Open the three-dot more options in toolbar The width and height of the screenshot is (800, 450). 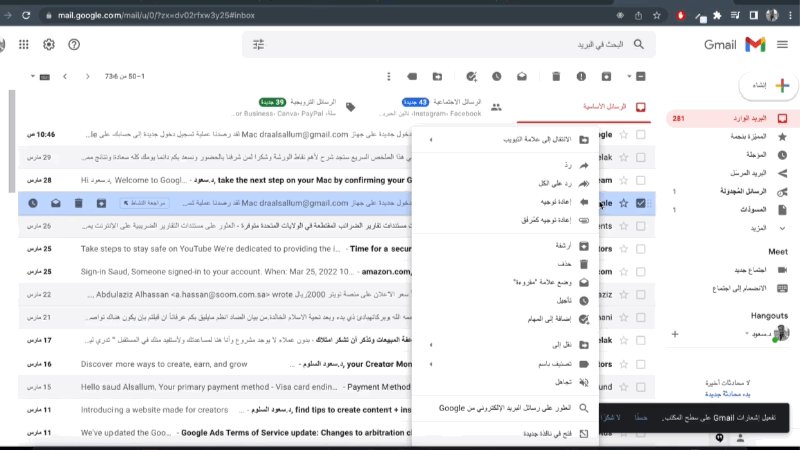tap(388, 77)
